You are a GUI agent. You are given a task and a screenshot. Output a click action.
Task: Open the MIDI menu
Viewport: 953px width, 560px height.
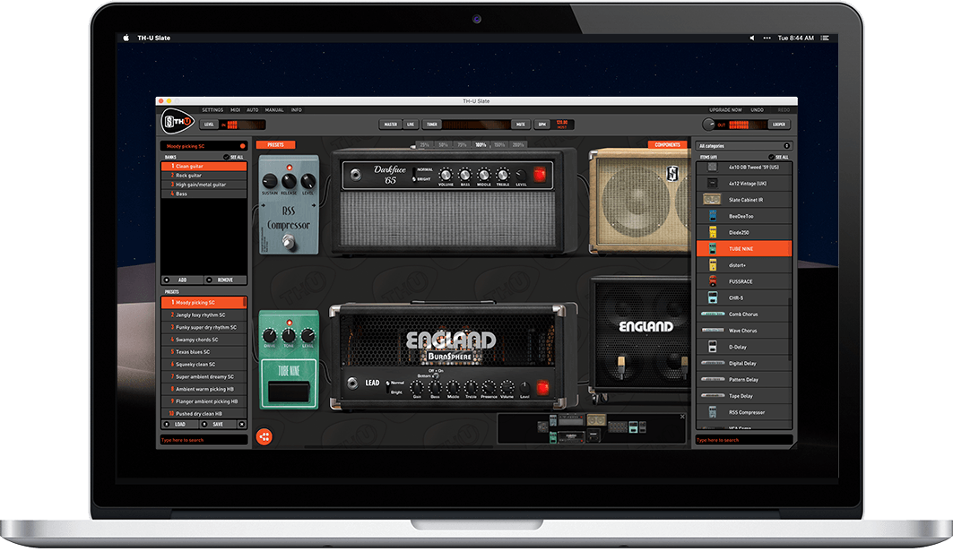click(x=235, y=110)
